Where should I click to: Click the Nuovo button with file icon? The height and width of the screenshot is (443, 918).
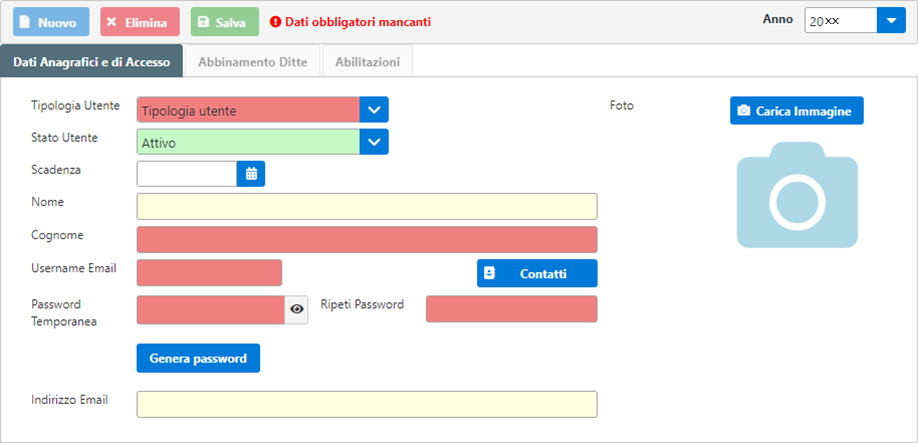(52, 22)
